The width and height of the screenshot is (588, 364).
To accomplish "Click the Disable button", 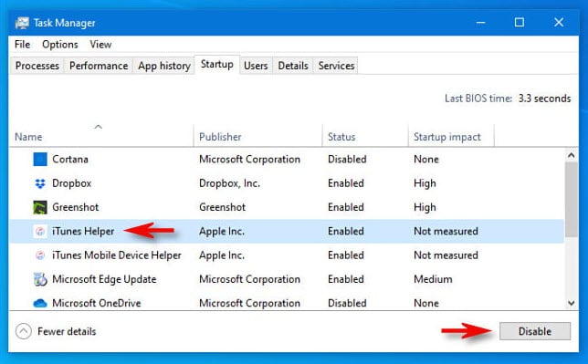I will click(x=535, y=331).
